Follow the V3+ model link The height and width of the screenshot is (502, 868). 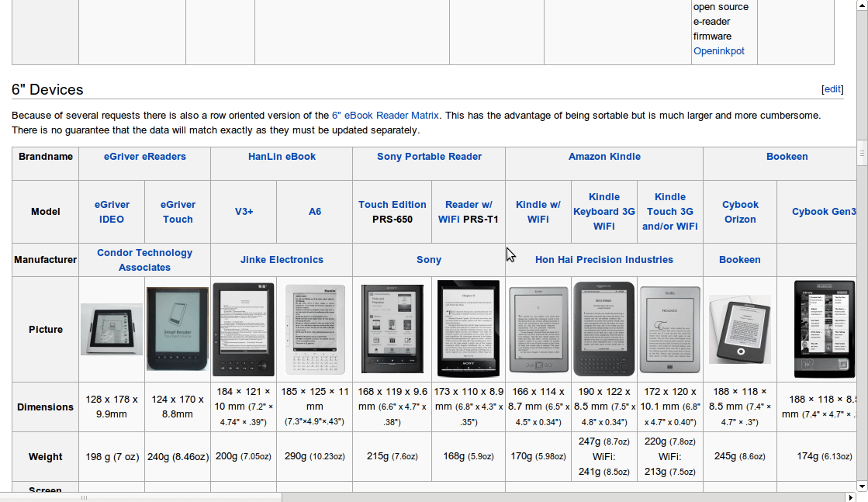(x=244, y=211)
